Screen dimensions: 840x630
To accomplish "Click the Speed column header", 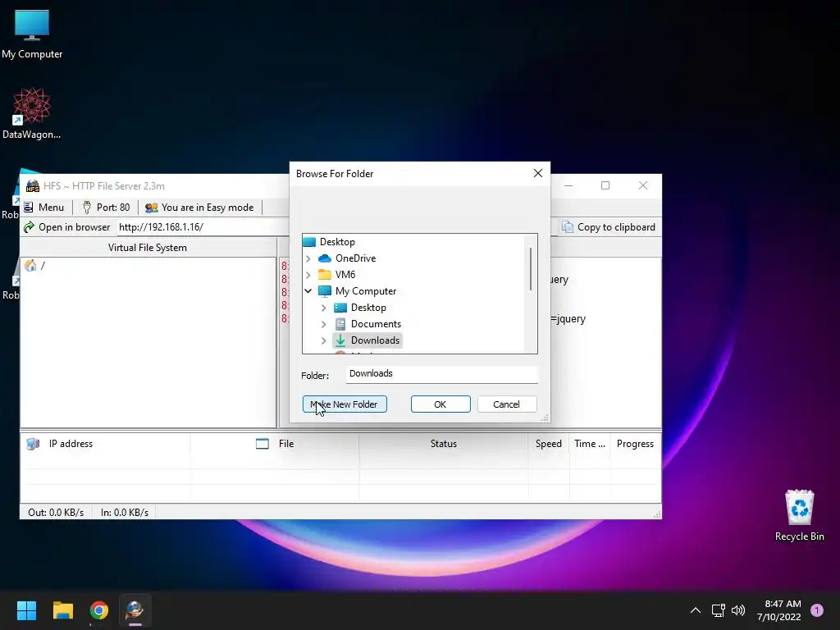I will 549,444.
